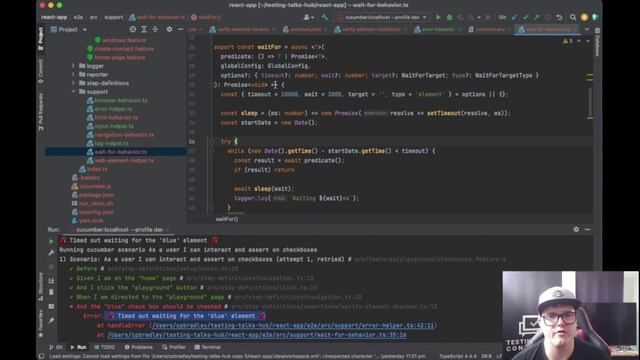Open browser-behavior.ts in project tree
640x360 pixels.
pos(121,100)
